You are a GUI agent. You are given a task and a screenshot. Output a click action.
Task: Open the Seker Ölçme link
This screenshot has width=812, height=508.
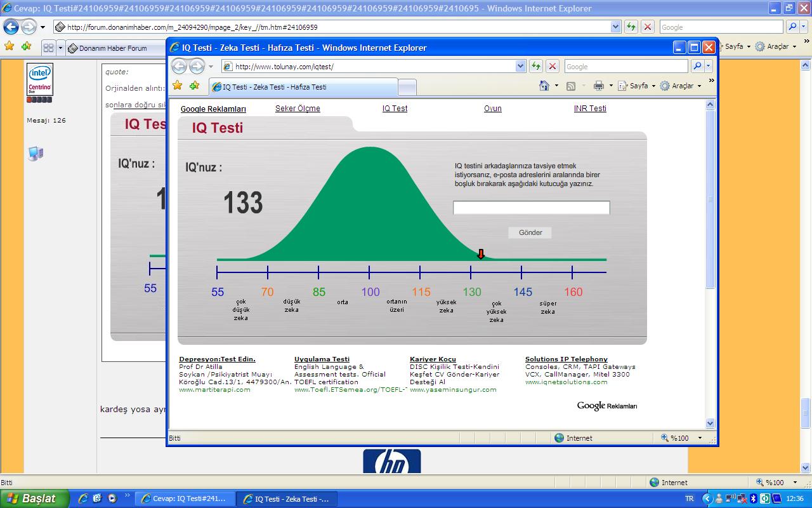[x=298, y=109]
